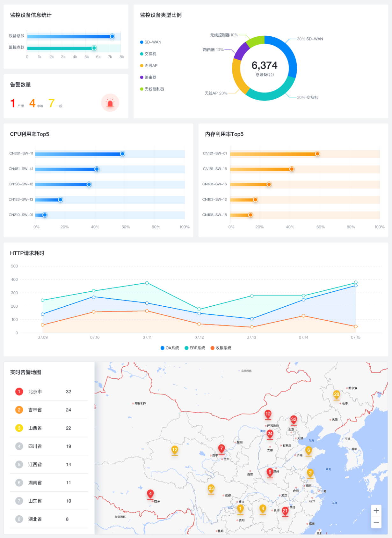Click the 监控点数 bar endpoint

(94, 48)
